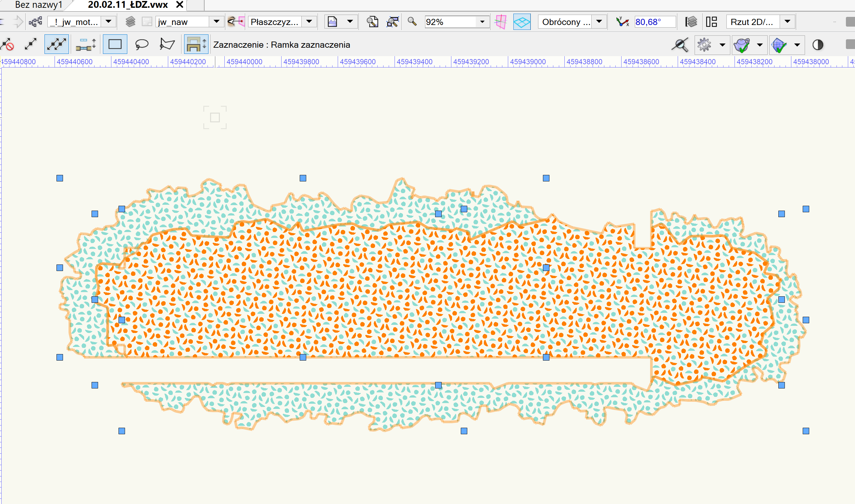Select the polygon selection mode
The height and width of the screenshot is (504, 855).
(x=166, y=44)
